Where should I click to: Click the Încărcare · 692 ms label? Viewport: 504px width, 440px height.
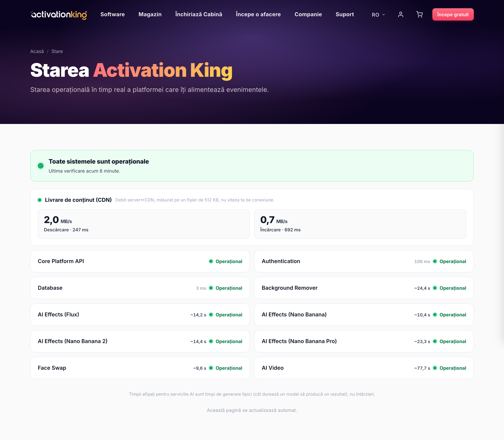tap(280, 230)
